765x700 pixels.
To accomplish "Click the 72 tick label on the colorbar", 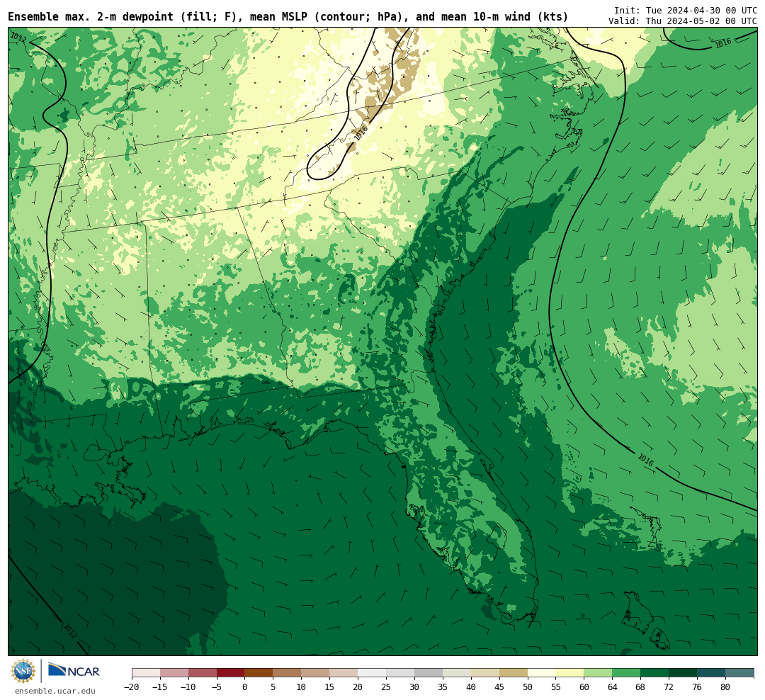I will 669,687.
